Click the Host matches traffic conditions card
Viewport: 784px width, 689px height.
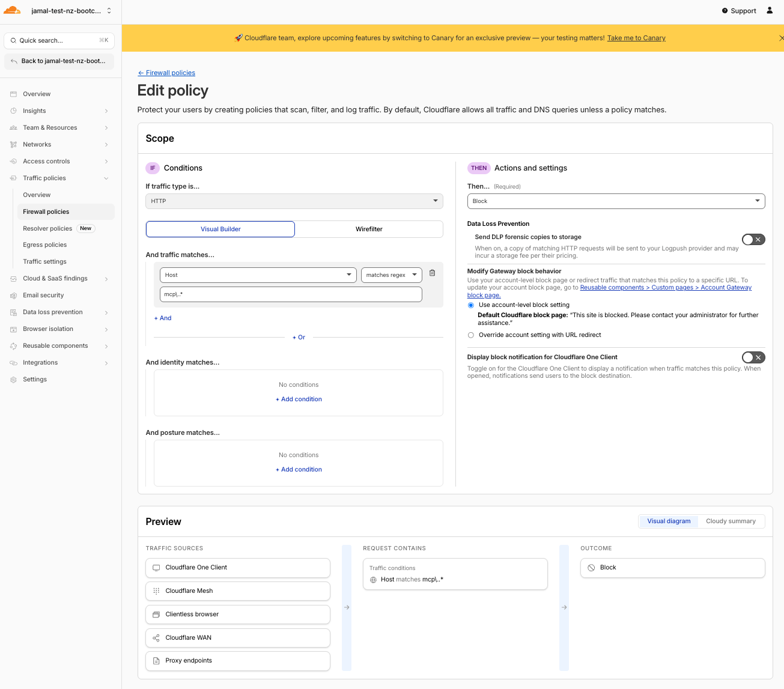(455, 574)
